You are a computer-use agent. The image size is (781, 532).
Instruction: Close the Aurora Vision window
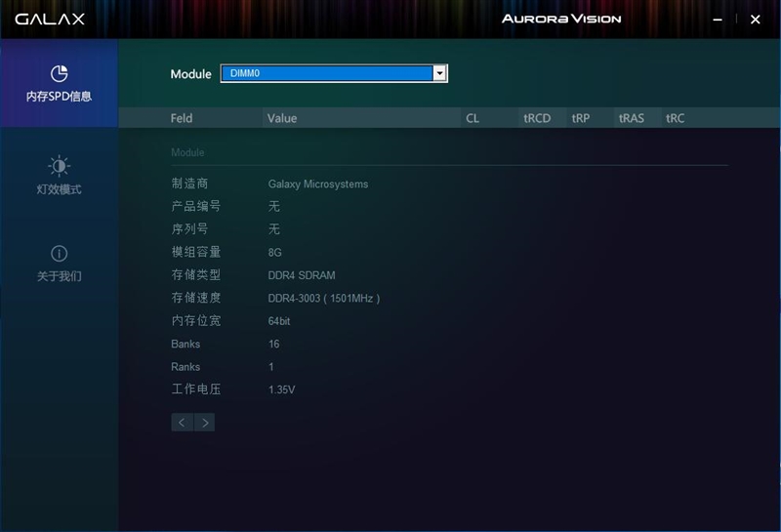click(755, 20)
